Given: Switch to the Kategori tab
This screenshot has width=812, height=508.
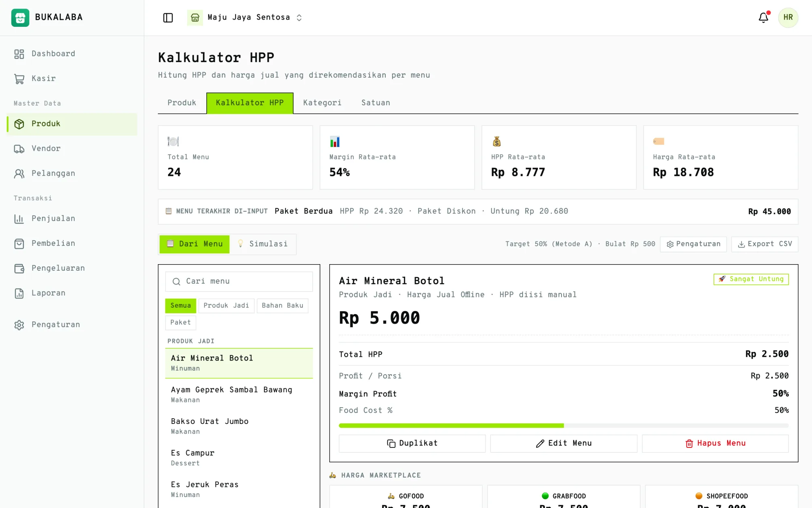Looking at the screenshot, I should point(322,103).
